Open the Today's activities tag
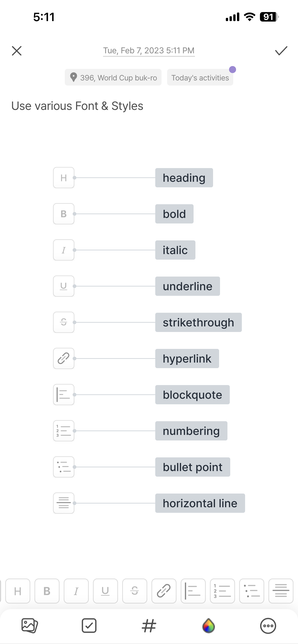Screen dimensions: 298x644 200,77
